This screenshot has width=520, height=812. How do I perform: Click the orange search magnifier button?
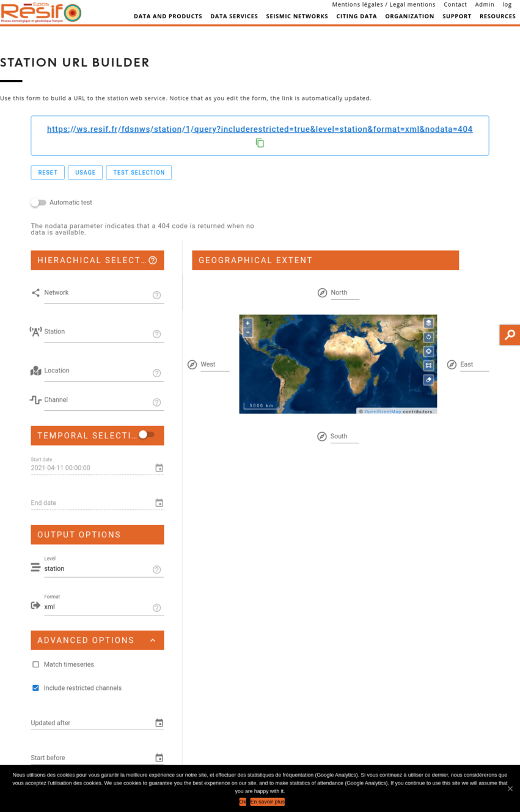coord(510,335)
